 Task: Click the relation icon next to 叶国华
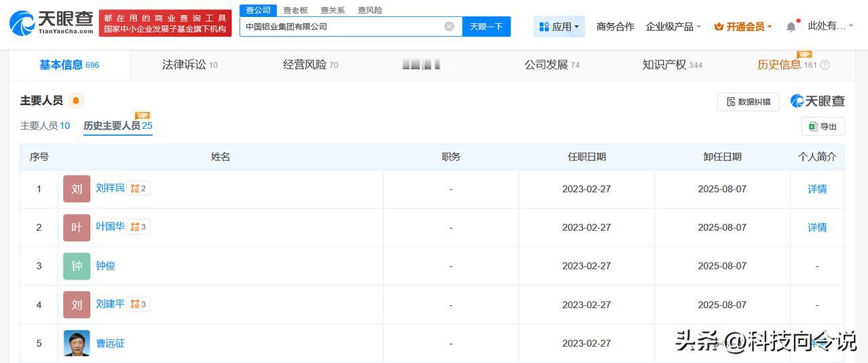point(138,227)
